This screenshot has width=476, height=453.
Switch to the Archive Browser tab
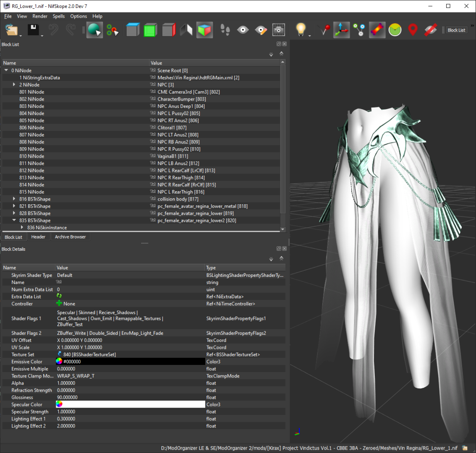tap(70, 237)
